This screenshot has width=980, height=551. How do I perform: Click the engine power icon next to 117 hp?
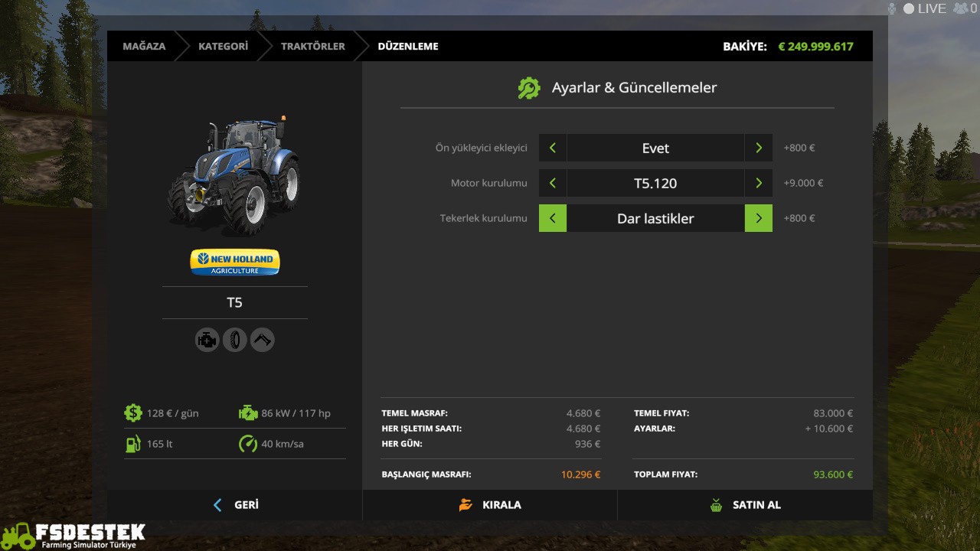248,412
